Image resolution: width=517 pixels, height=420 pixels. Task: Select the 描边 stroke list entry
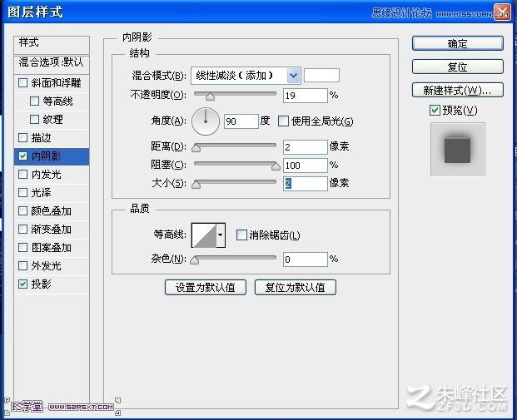pos(52,137)
